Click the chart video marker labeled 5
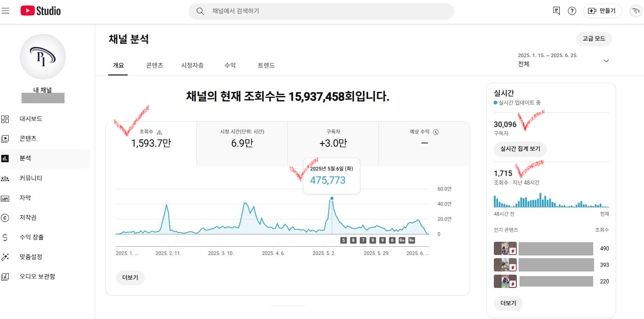The image size is (644, 319). pos(343,240)
